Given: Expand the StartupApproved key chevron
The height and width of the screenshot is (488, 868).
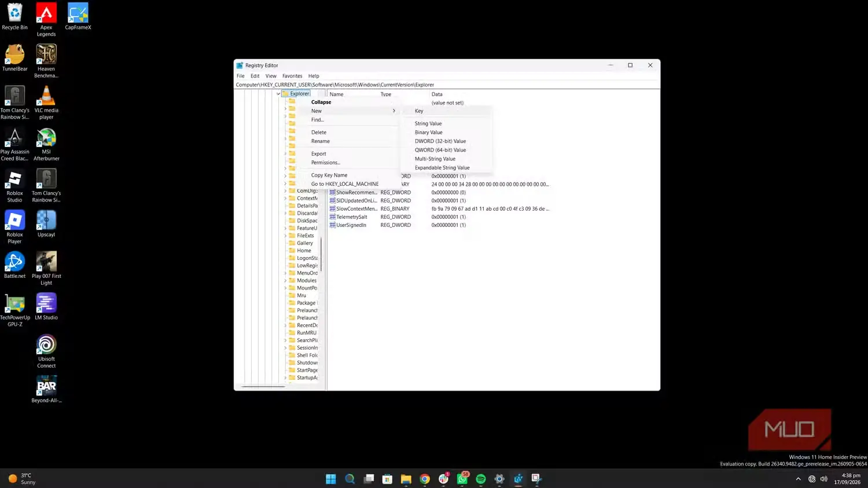Looking at the screenshot, I should click(285, 378).
